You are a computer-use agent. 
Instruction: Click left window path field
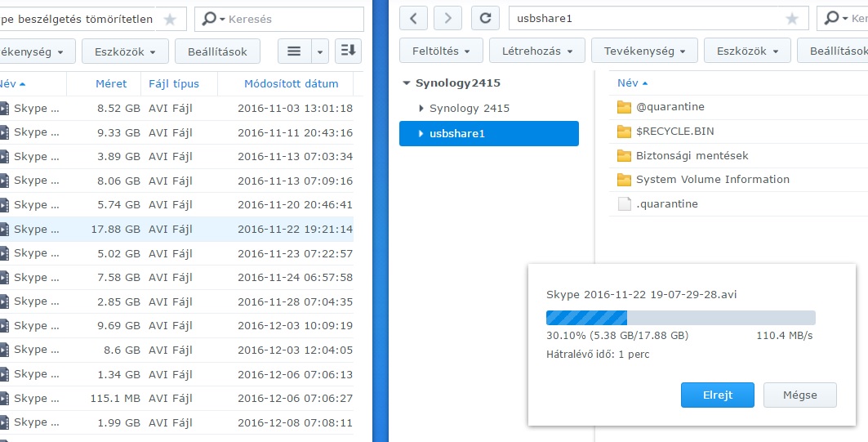point(93,20)
